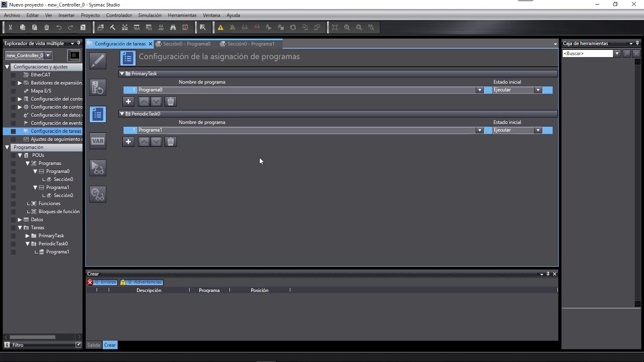
Task: Open the Programa0 program name dropdown
Action: coord(479,90)
